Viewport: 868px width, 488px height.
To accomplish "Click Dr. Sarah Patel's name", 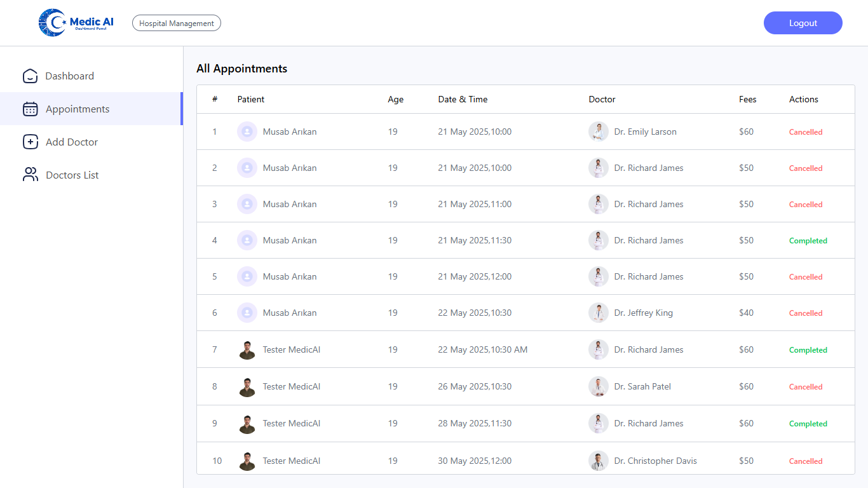I will pyautogui.click(x=642, y=387).
